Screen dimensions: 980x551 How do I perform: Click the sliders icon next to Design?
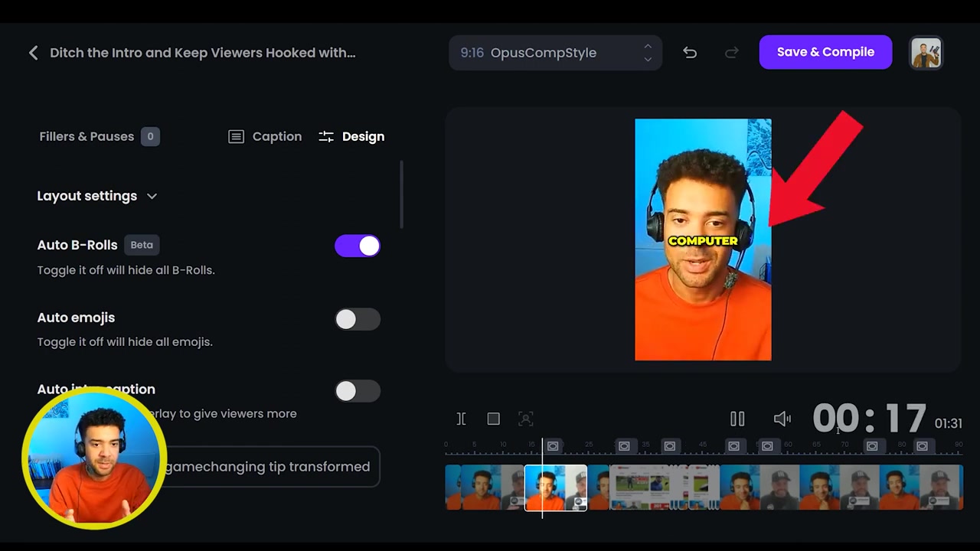point(326,136)
